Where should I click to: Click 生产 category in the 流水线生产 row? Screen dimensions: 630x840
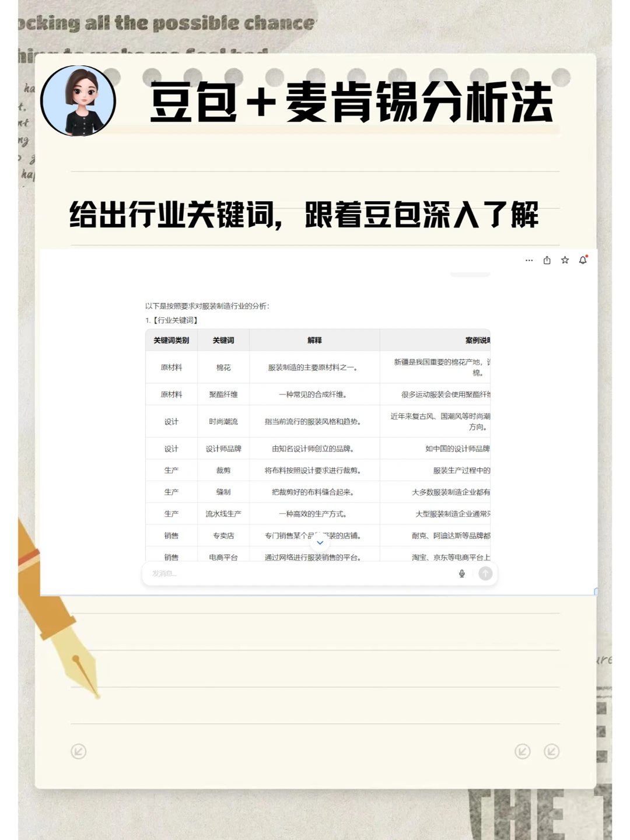171,514
